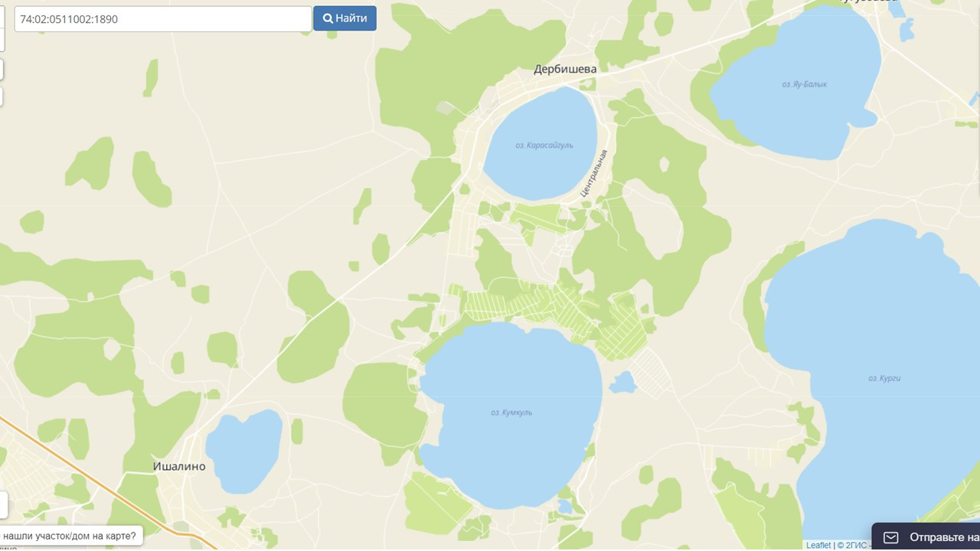980x551 pixels.
Task: Click the оз. Карасайгуль lake label
Action: coord(544,145)
